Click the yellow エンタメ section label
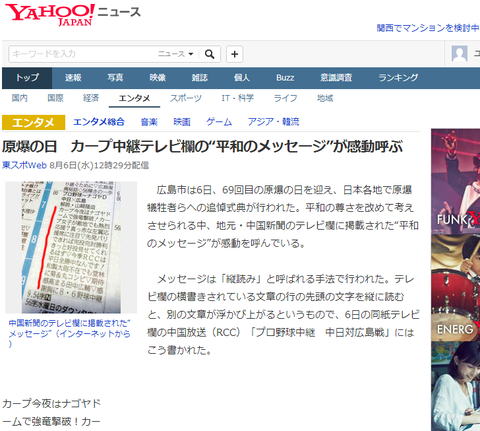The image size is (480, 431). point(33,122)
